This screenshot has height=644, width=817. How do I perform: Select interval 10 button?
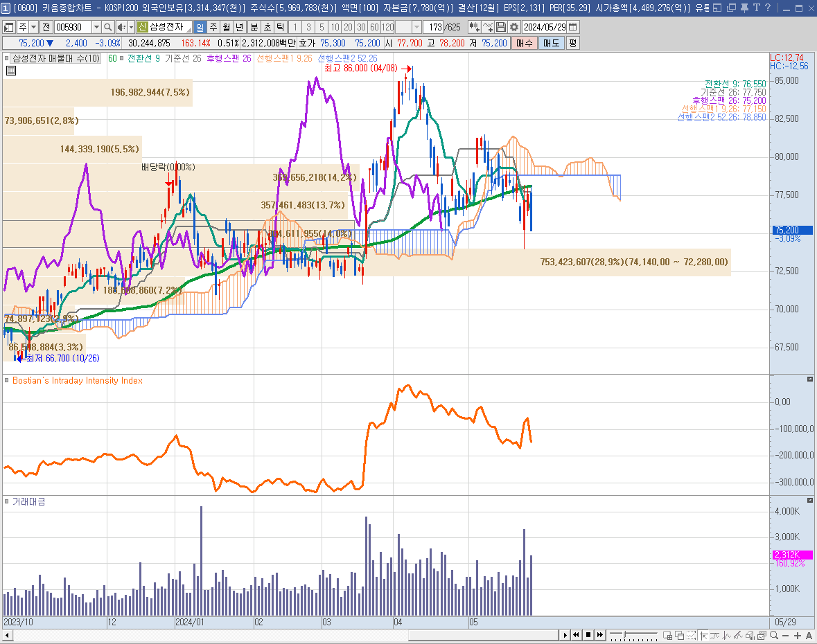(x=335, y=27)
